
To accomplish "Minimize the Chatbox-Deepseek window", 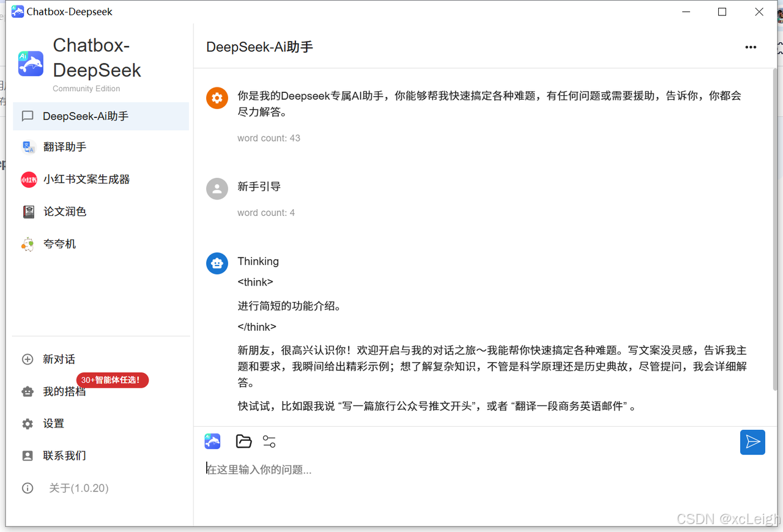I will click(686, 12).
